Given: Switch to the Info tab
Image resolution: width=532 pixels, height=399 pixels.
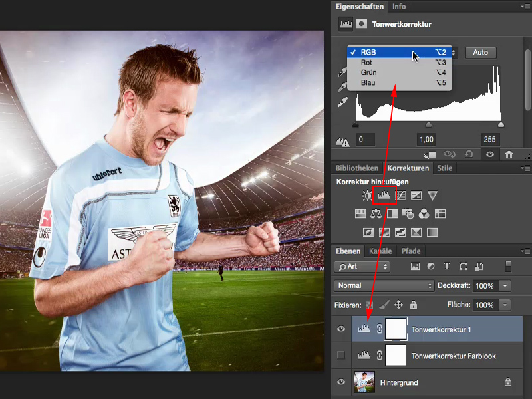Looking at the screenshot, I should [x=399, y=7].
